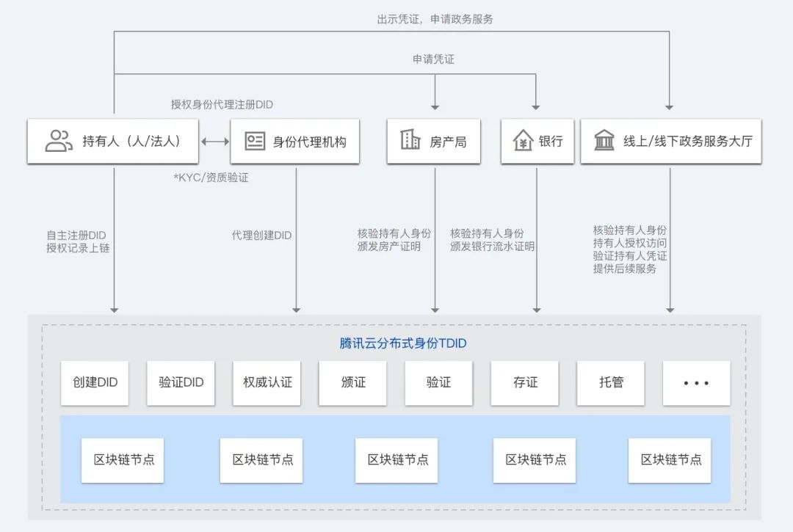
Task: Select the 验证DID function box
Action: click(x=181, y=383)
